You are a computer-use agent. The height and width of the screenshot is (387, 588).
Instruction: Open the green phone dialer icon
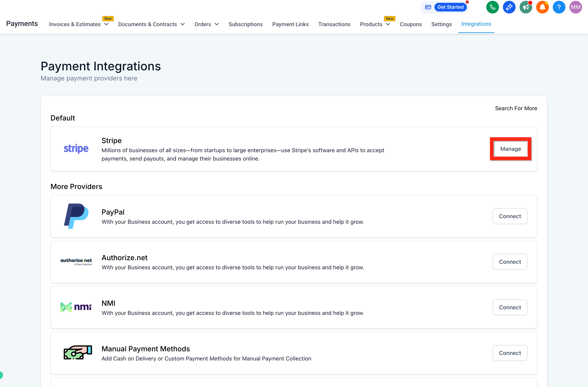pyautogui.click(x=492, y=7)
